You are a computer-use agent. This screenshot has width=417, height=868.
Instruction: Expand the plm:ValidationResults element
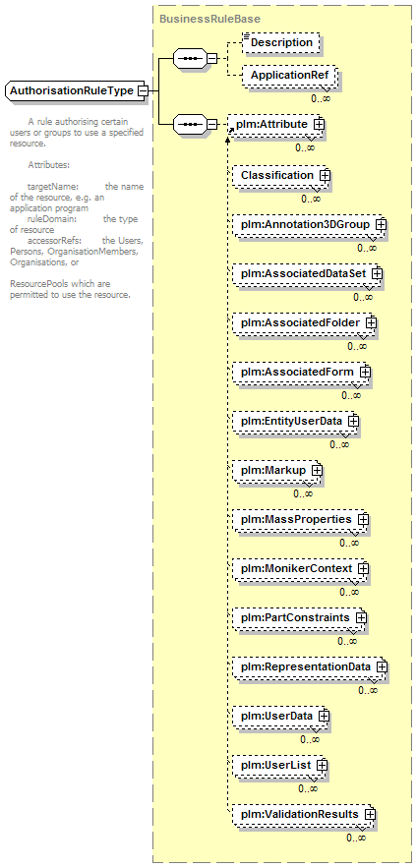click(370, 814)
